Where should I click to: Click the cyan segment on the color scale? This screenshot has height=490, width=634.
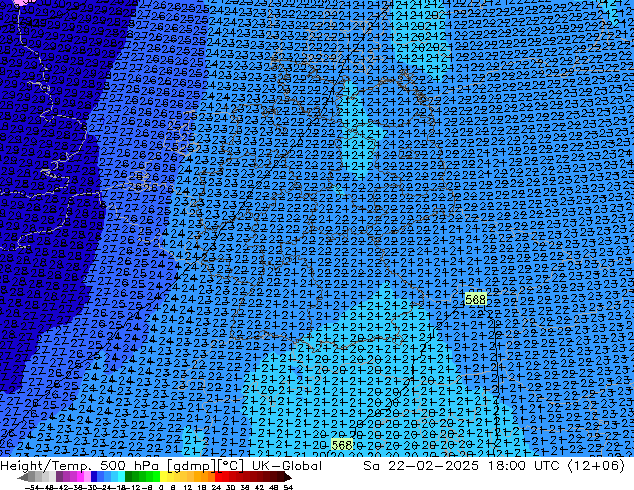pyautogui.click(x=121, y=477)
